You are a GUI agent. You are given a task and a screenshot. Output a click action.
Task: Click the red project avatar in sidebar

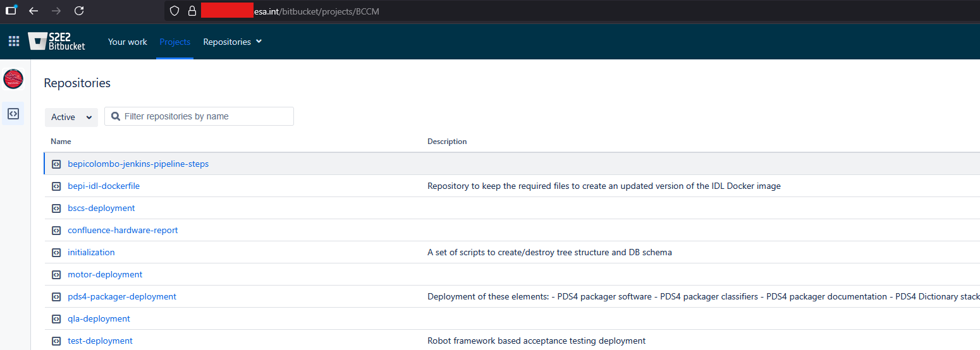[x=13, y=79]
